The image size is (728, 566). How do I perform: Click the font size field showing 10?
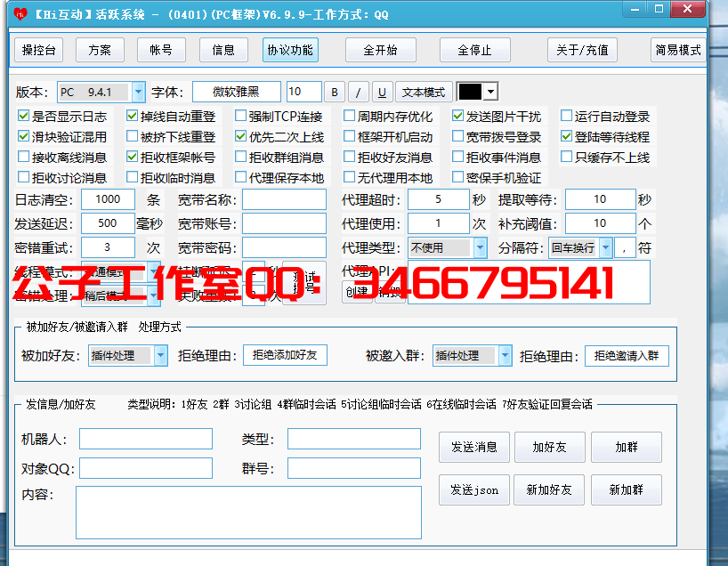(x=304, y=92)
